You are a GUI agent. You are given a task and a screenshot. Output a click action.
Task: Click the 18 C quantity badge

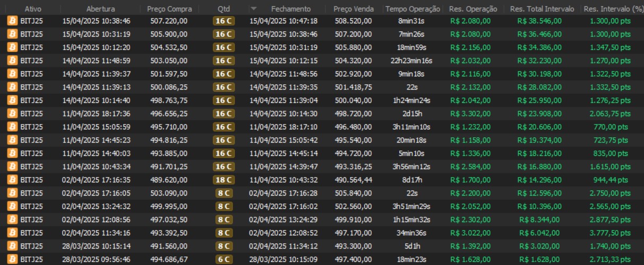(x=224, y=180)
